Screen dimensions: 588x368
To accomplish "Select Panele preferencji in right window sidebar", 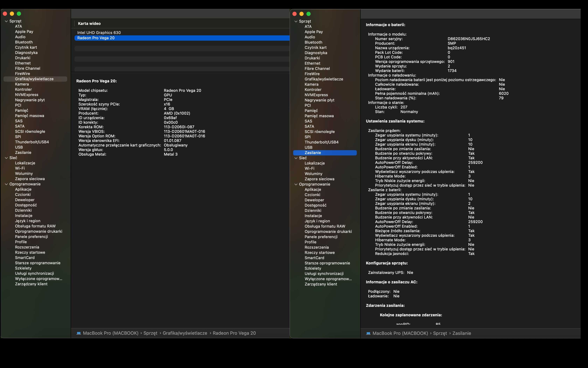I will (321, 237).
